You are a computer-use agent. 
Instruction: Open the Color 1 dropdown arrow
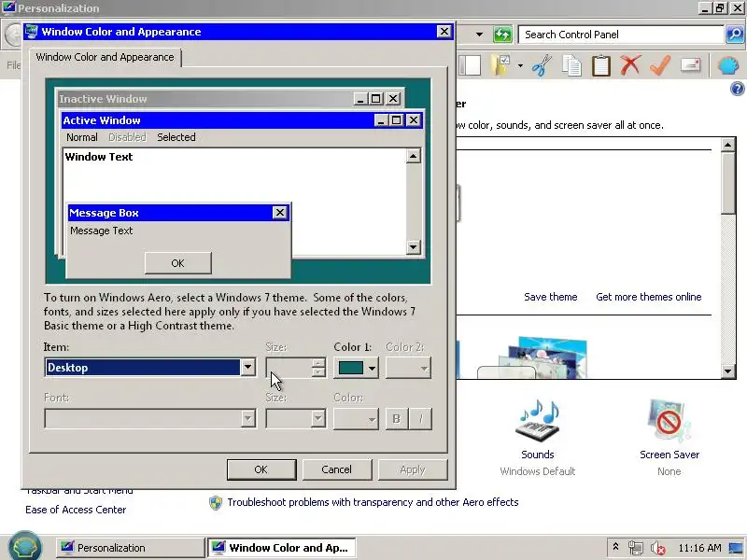(372, 368)
